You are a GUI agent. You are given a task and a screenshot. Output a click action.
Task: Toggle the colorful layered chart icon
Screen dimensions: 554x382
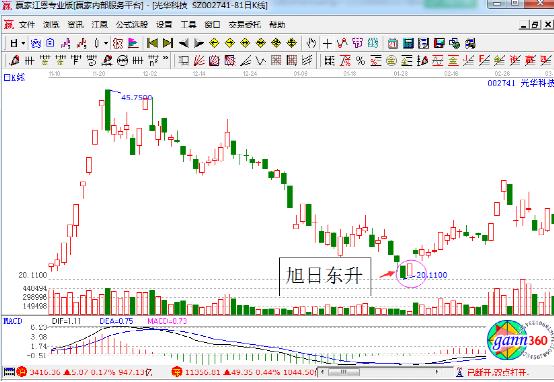coord(133,43)
